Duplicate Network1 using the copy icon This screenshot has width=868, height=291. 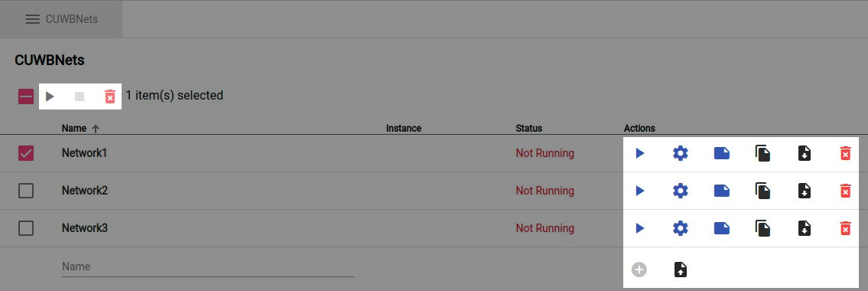pyautogui.click(x=762, y=153)
